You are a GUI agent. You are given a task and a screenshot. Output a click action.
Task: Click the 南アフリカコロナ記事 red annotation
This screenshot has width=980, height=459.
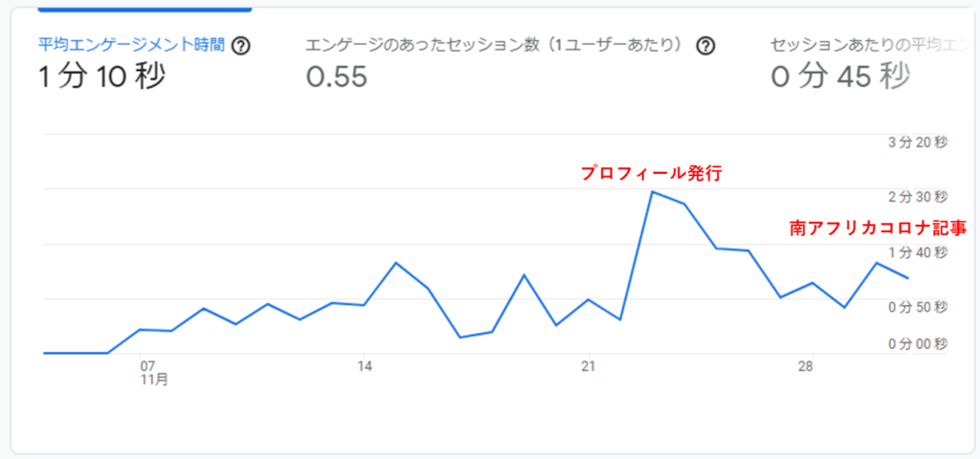(x=878, y=229)
